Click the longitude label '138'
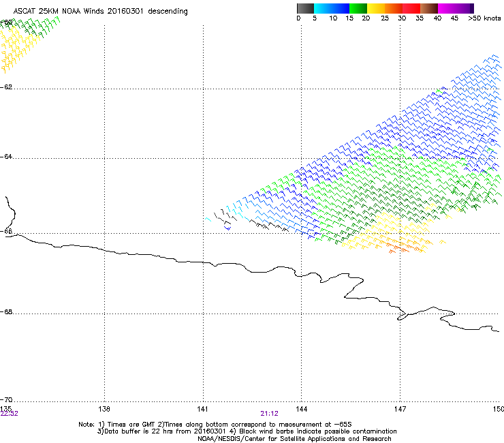This screenshot has height=443, width=504. point(104,408)
